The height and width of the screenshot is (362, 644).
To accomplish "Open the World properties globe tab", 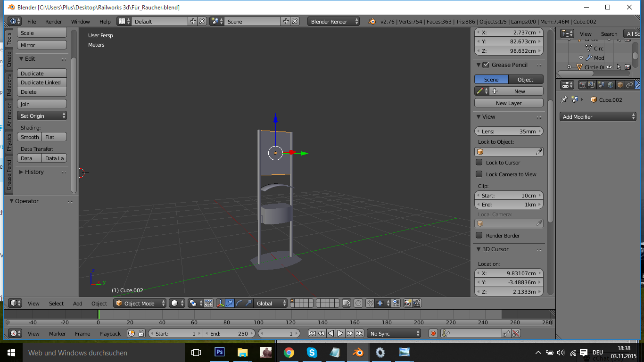I will pos(611,85).
